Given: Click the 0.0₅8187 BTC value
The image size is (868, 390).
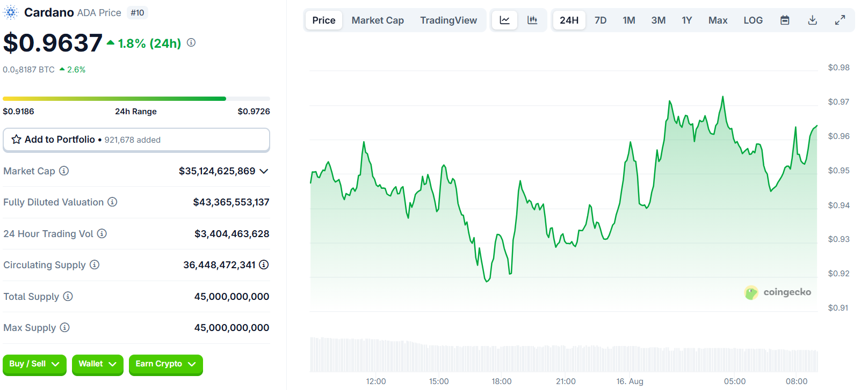Looking at the screenshot, I should pos(28,70).
